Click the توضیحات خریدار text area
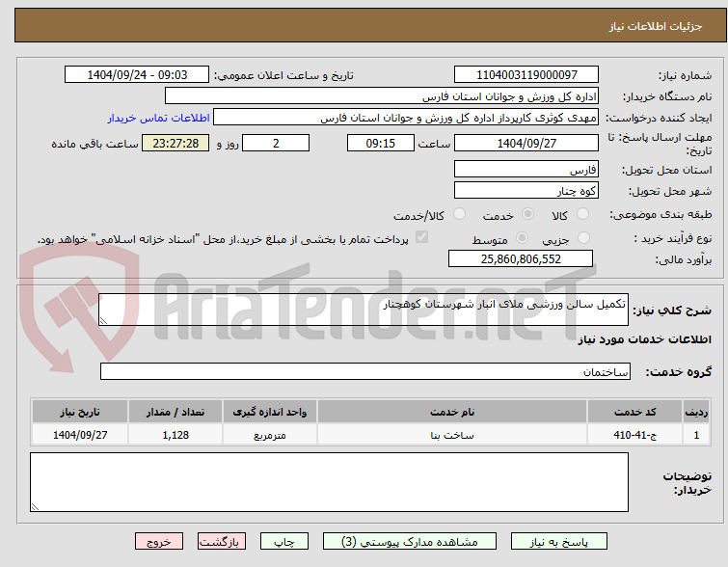The image size is (728, 567). [329, 482]
